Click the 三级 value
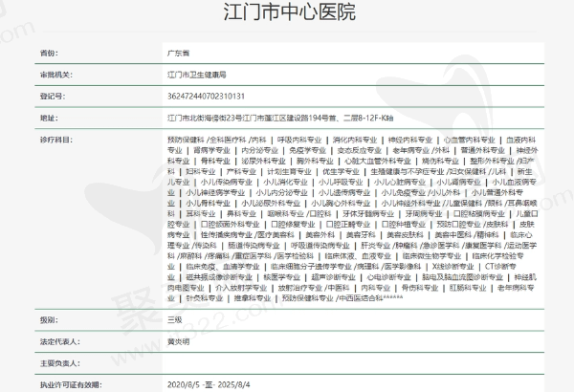 175,320
